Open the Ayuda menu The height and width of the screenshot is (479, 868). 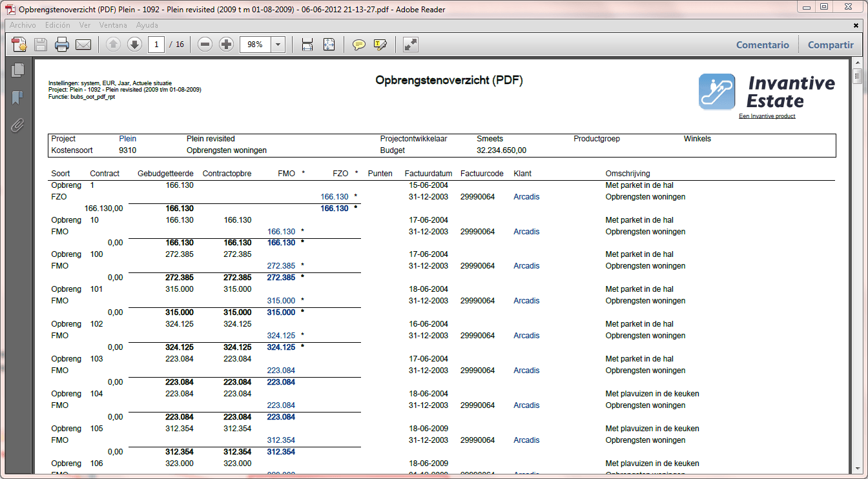[x=147, y=25]
